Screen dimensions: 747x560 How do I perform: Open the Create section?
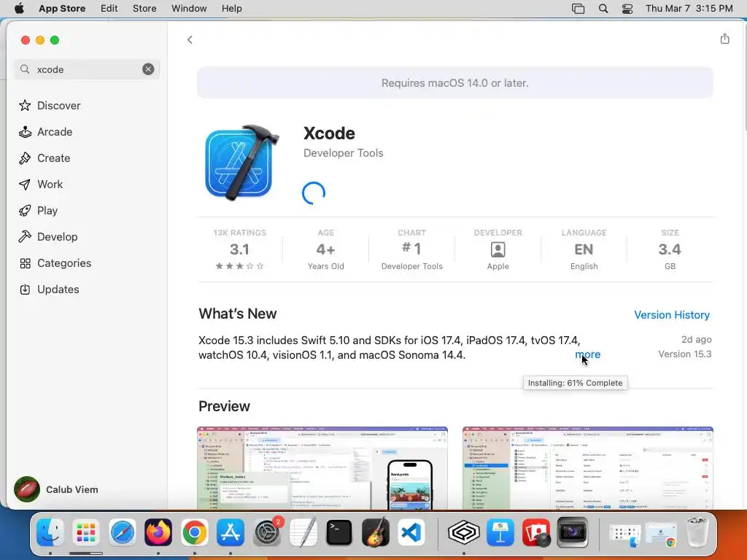pyautogui.click(x=44, y=158)
